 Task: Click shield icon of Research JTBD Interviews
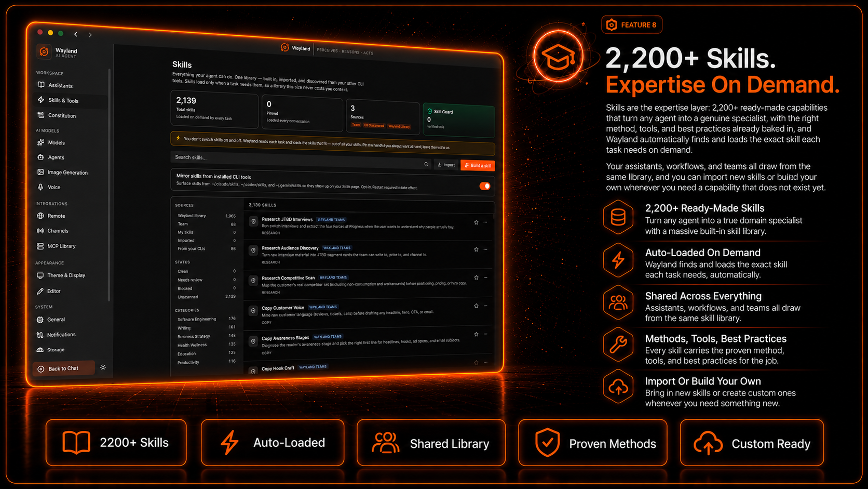253,221
